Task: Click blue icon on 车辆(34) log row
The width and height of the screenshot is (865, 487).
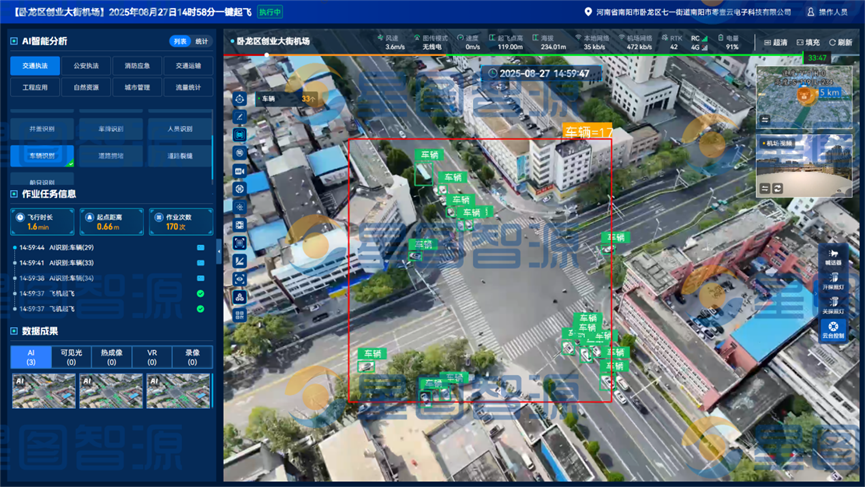Action: point(201,279)
